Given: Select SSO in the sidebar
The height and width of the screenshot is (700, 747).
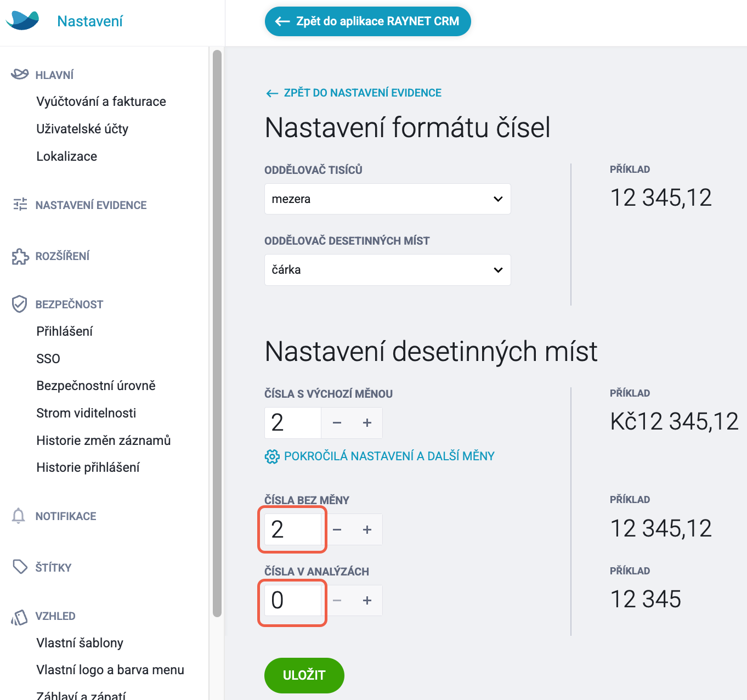Looking at the screenshot, I should (48, 359).
